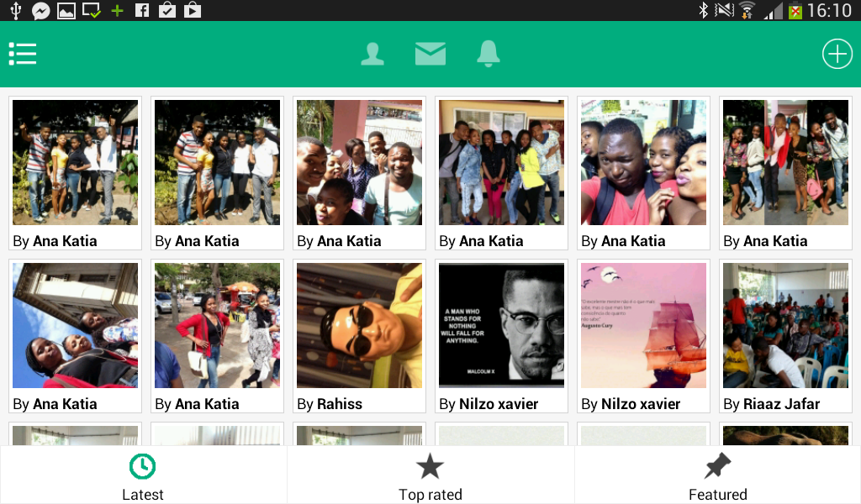Open group photo with yellow-green jacket woman

tap(501, 162)
